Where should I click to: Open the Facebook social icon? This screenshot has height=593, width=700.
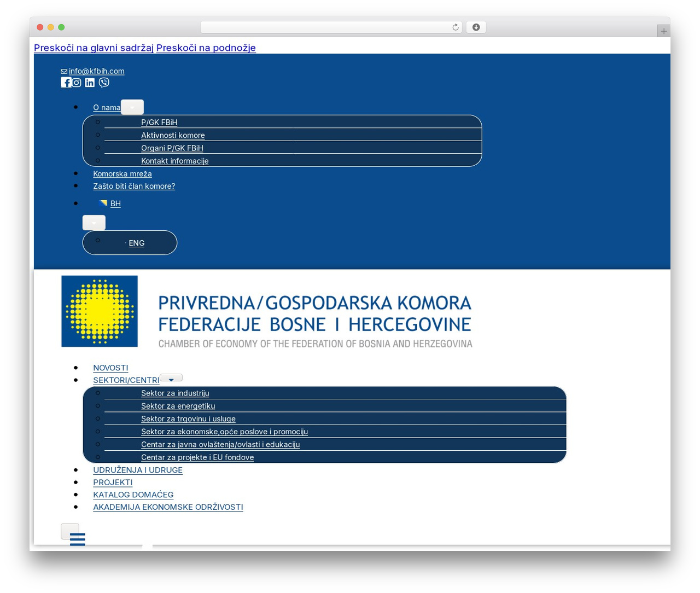point(66,83)
